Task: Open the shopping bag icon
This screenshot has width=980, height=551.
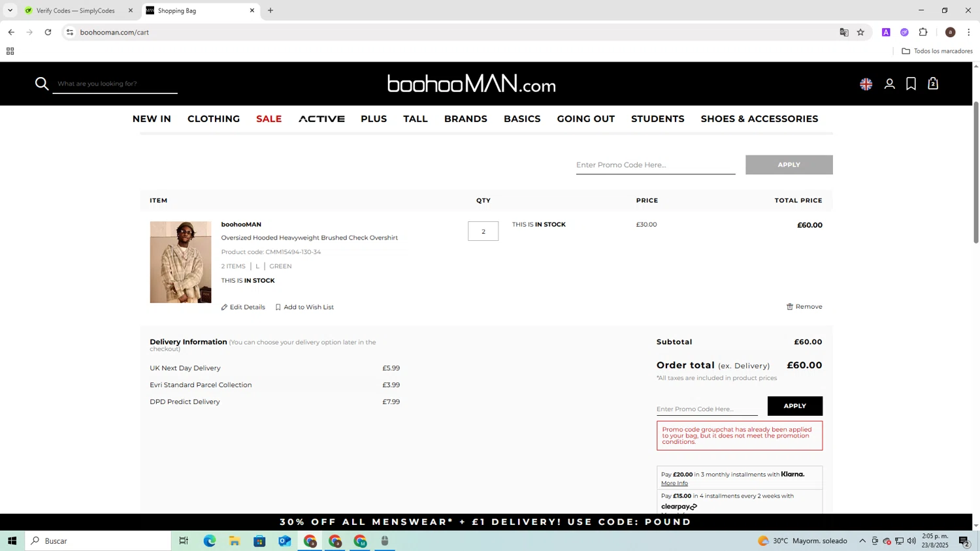Action: coord(933,84)
